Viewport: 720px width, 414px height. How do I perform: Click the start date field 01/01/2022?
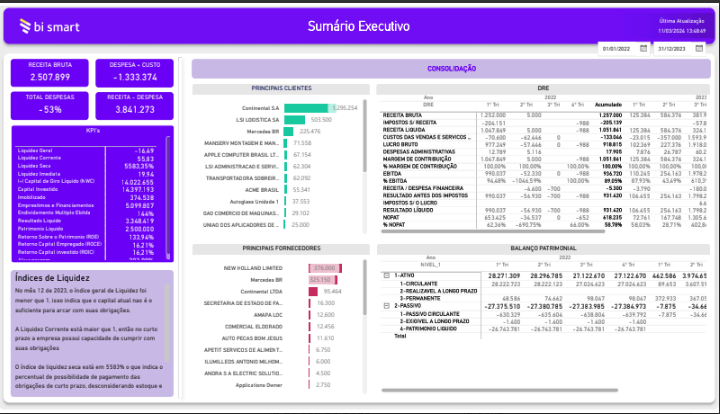point(618,48)
